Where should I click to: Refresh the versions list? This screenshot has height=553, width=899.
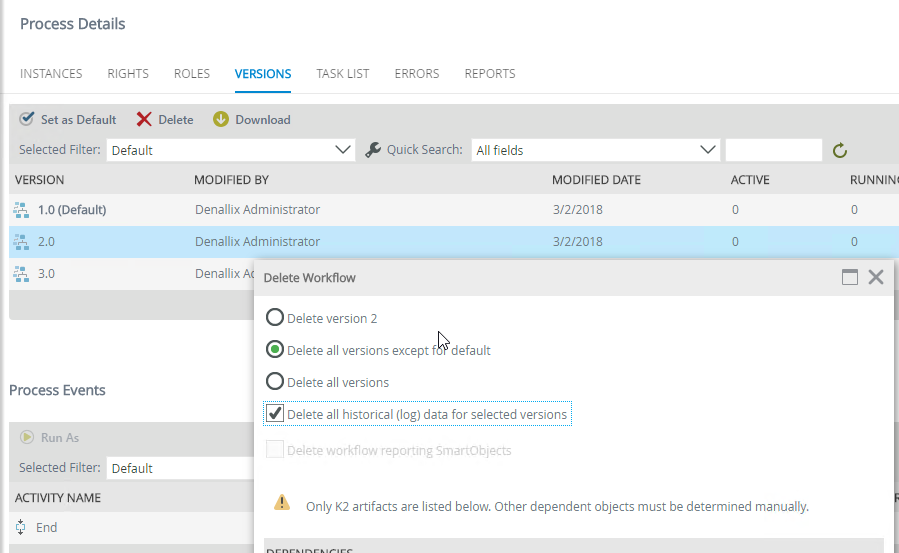pyautogui.click(x=840, y=151)
